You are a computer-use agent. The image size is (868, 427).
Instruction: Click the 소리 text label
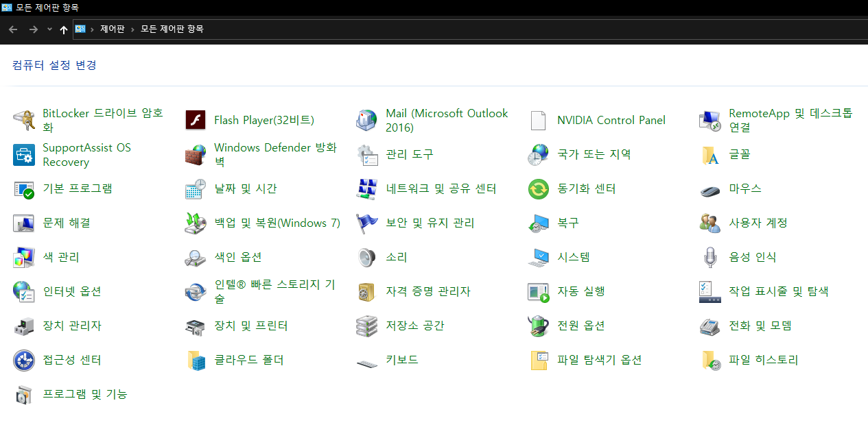coord(397,258)
